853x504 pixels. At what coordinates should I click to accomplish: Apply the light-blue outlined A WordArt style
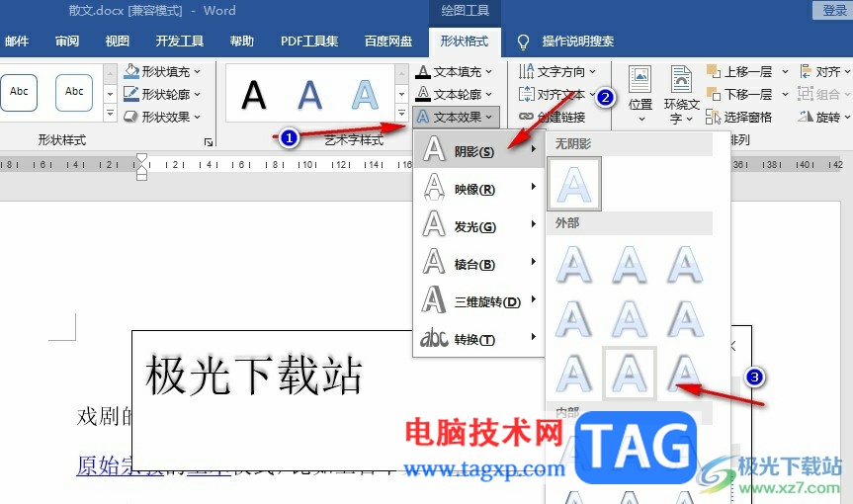[x=365, y=95]
